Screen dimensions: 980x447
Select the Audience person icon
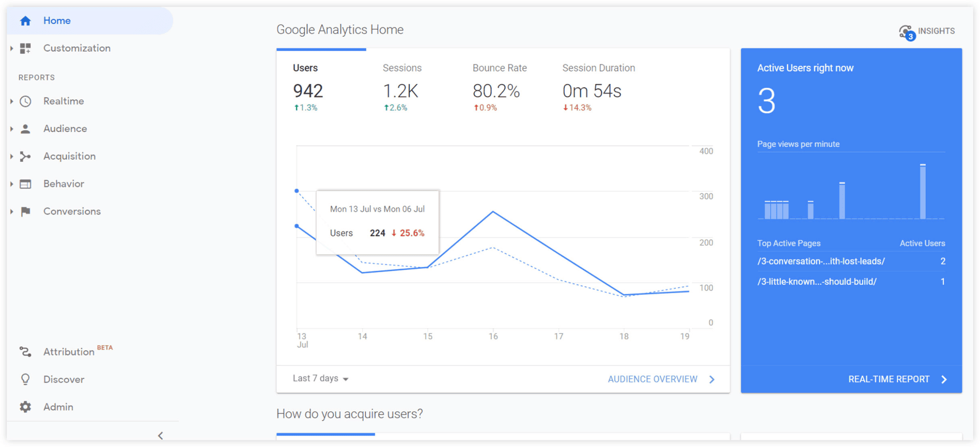[25, 129]
